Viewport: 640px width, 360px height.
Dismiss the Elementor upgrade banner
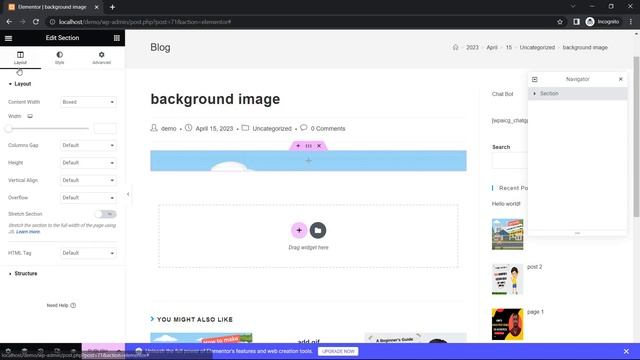click(x=626, y=351)
